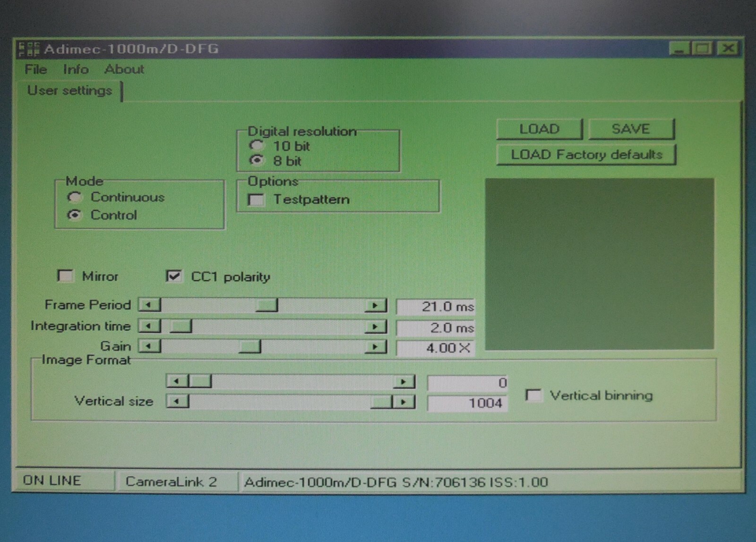756x542 pixels.
Task: Click right arrow of Image Format offset slider
Action: click(x=404, y=381)
